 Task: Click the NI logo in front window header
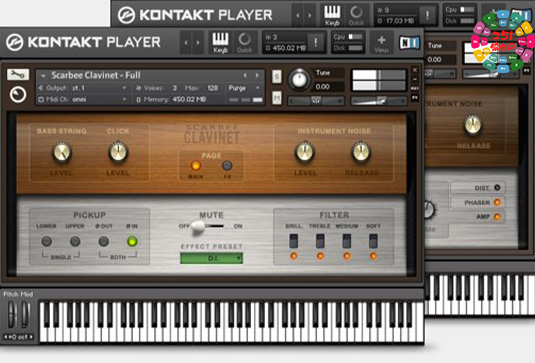[x=409, y=43]
